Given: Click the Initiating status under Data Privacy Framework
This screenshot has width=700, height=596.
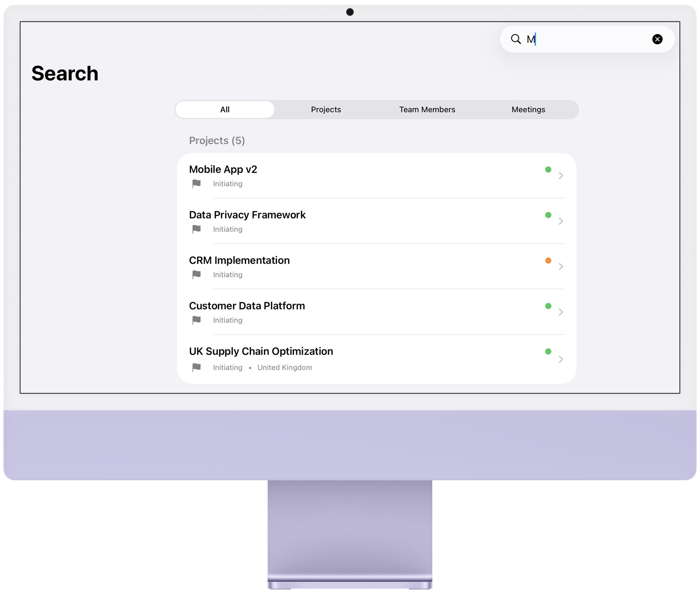Looking at the screenshot, I should (x=228, y=229).
